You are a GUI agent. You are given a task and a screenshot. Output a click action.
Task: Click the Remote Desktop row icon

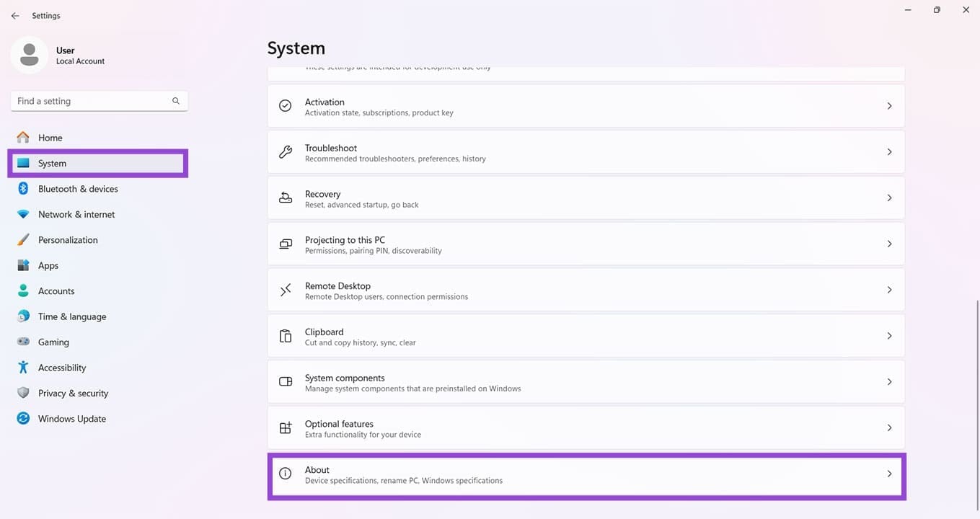[x=286, y=290]
